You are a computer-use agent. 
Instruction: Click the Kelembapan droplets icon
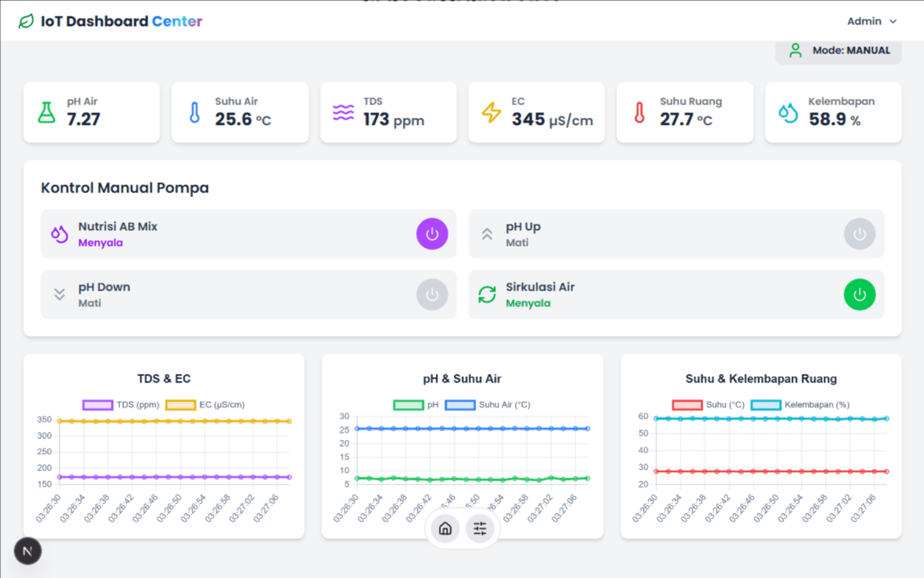[788, 112]
